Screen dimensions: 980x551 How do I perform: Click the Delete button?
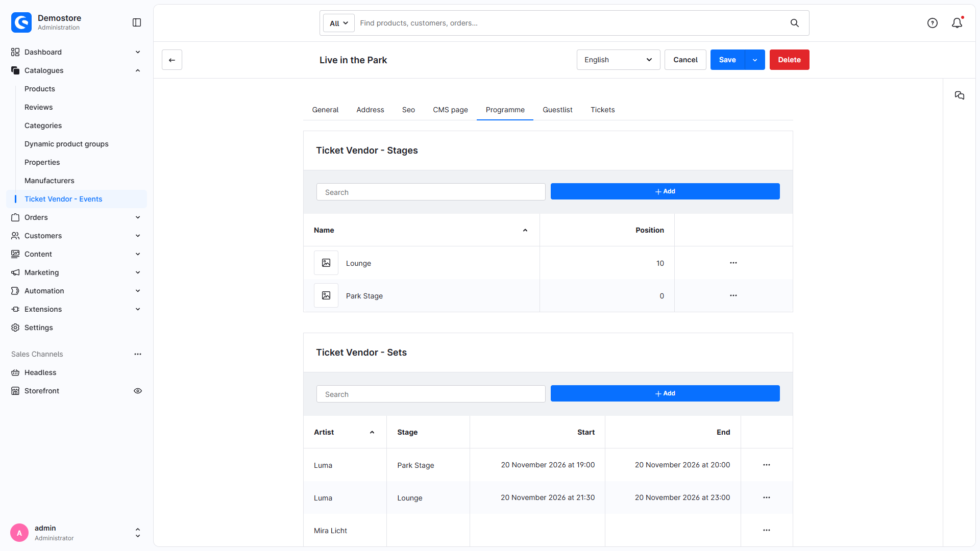[x=789, y=60]
